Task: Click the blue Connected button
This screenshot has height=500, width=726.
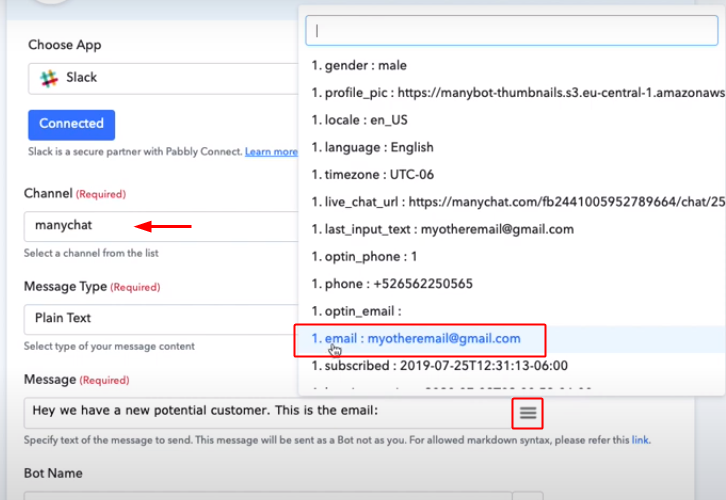Action: (x=71, y=125)
